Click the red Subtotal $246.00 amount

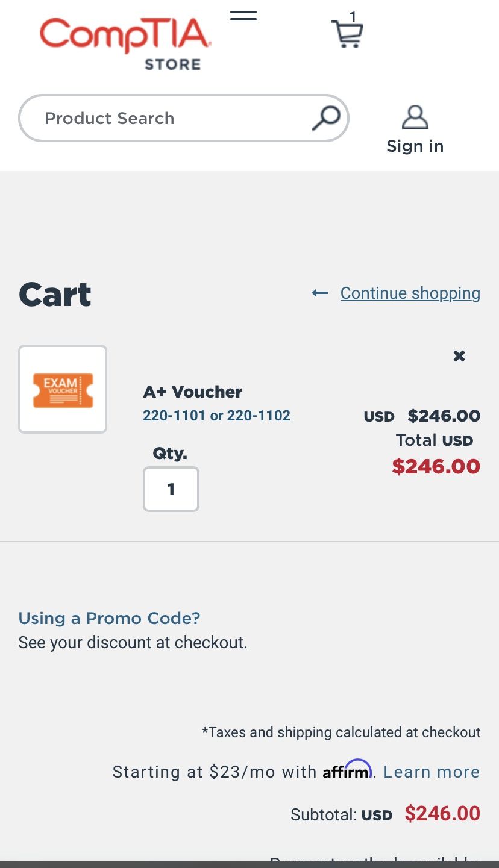coord(442,814)
